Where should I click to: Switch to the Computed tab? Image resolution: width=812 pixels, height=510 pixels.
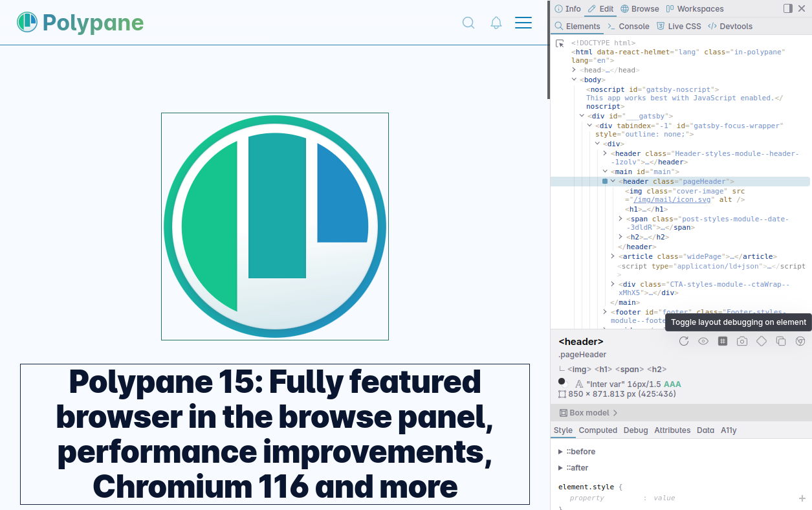598,430
